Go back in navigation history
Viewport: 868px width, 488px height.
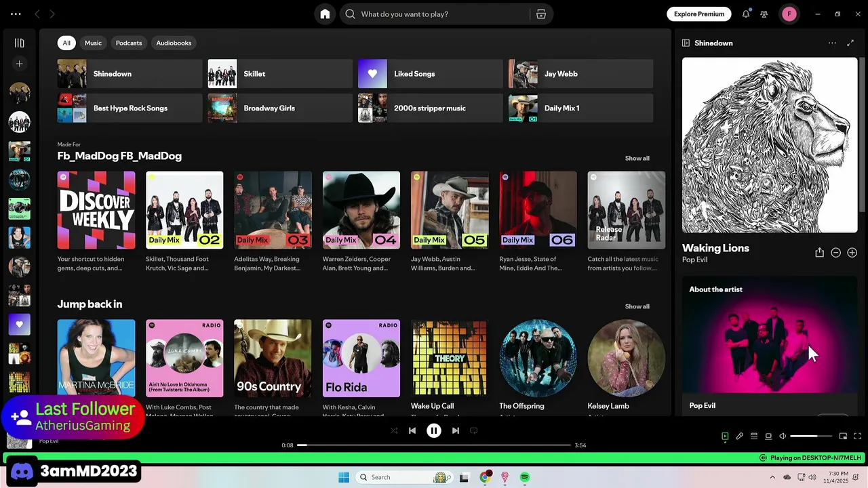click(x=37, y=14)
